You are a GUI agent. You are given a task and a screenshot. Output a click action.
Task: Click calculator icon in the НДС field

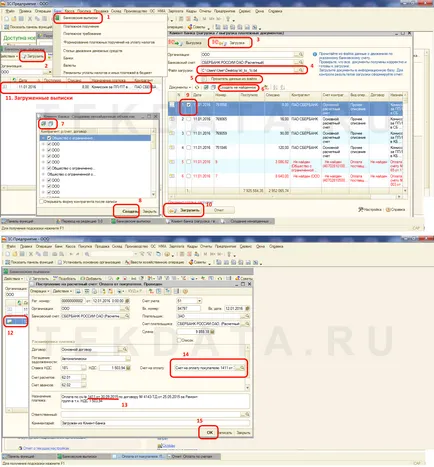(x=128, y=368)
